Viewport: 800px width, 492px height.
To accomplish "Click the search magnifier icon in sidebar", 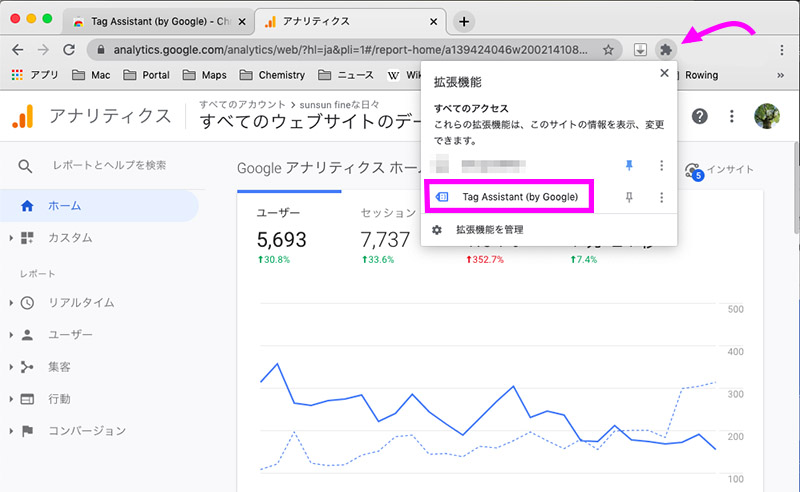I will 25,166.
